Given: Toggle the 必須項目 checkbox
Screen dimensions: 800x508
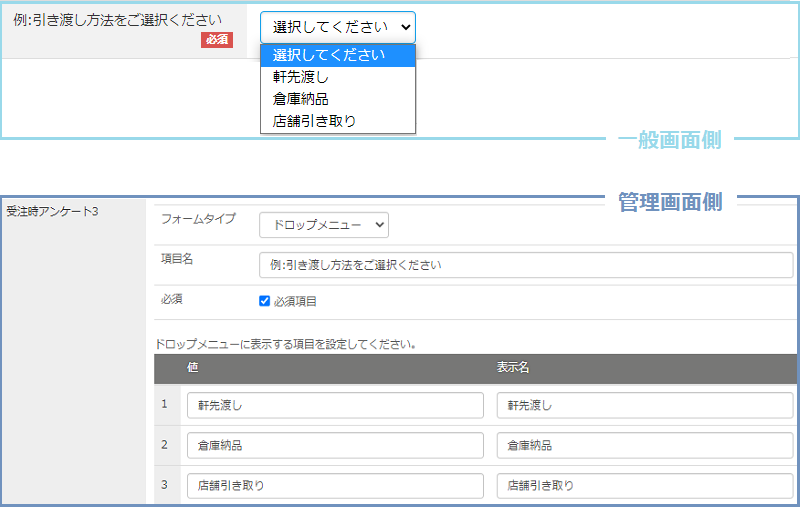Looking at the screenshot, I should [264, 301].
